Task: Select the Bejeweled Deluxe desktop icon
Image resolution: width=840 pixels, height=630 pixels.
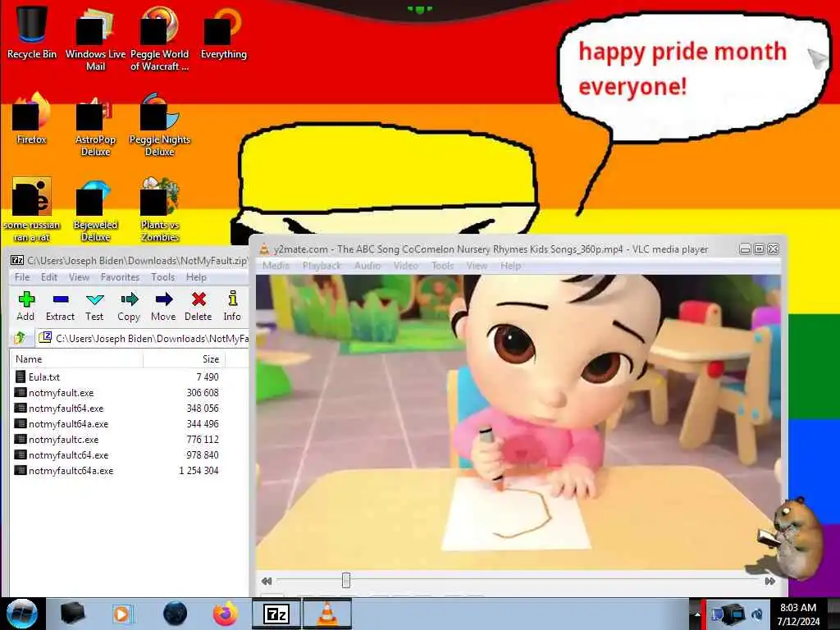Action: point(95,210)
